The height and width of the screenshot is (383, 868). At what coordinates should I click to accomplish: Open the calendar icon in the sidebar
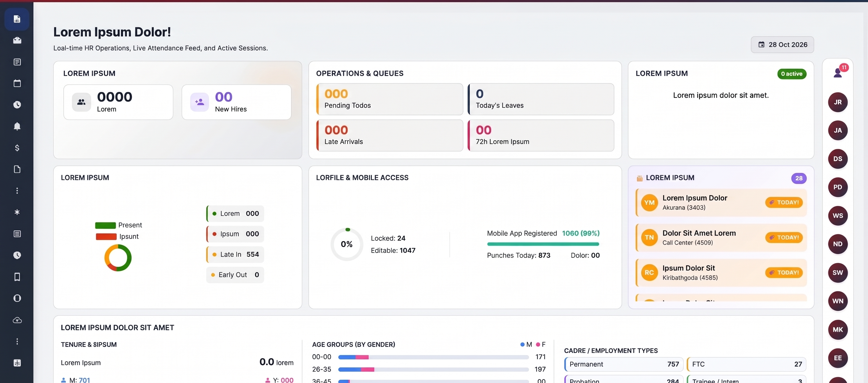tap(17, 83)
